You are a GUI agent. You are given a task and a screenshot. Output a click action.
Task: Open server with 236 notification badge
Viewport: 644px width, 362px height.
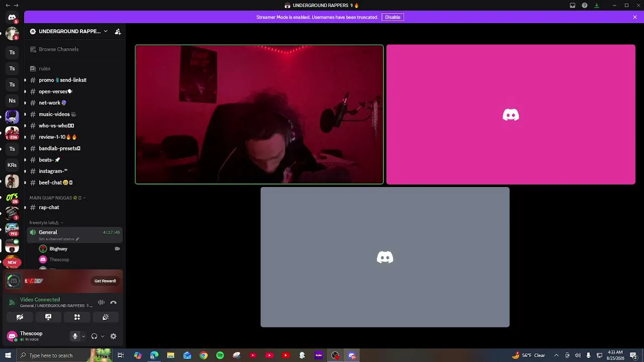12,133
